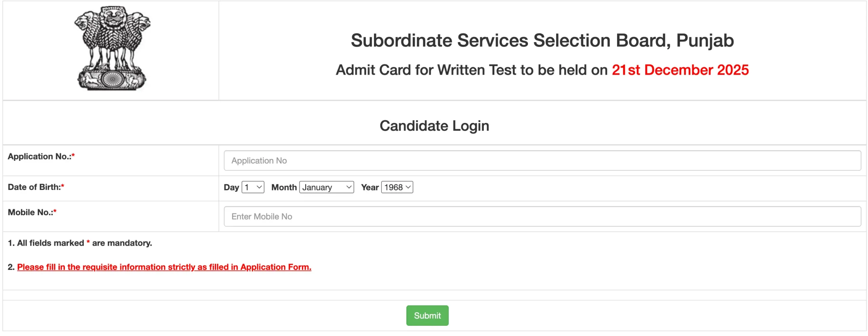868x336 pixels.
Task: Click the Year label text
Action: [x=370, y=187]
